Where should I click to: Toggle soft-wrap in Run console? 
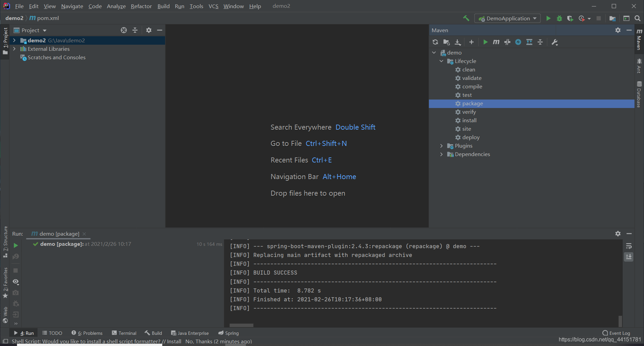coord(629,246)
